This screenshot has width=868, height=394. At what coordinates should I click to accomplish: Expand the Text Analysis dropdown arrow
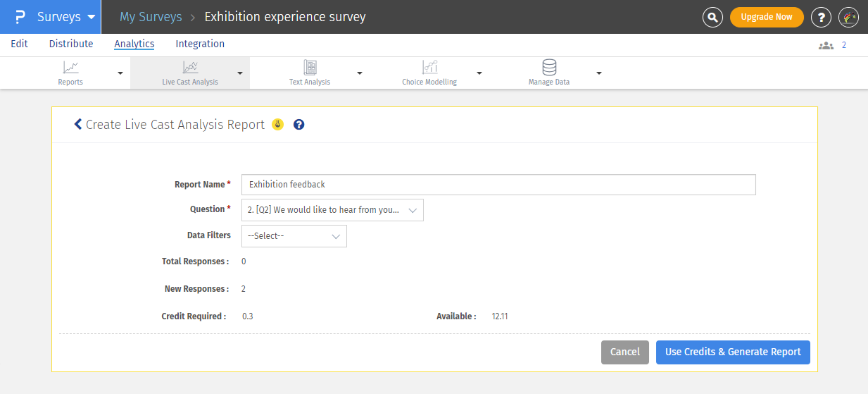[x=360, y=73]
